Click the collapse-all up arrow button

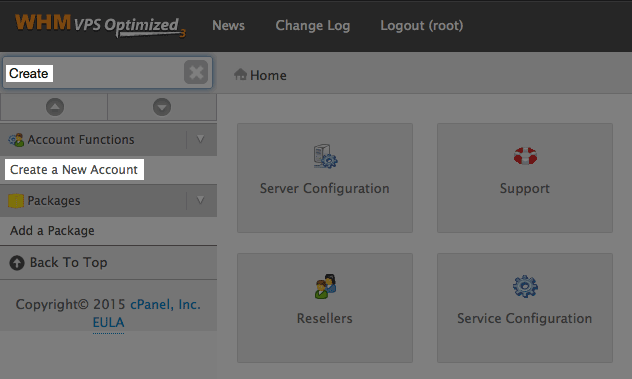[x=55, y=107]
